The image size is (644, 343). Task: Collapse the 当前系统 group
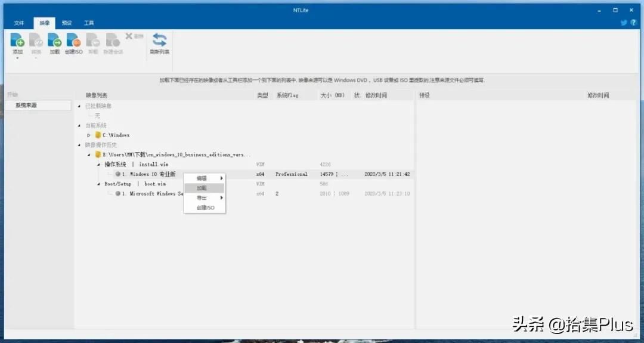click(79, 125)
